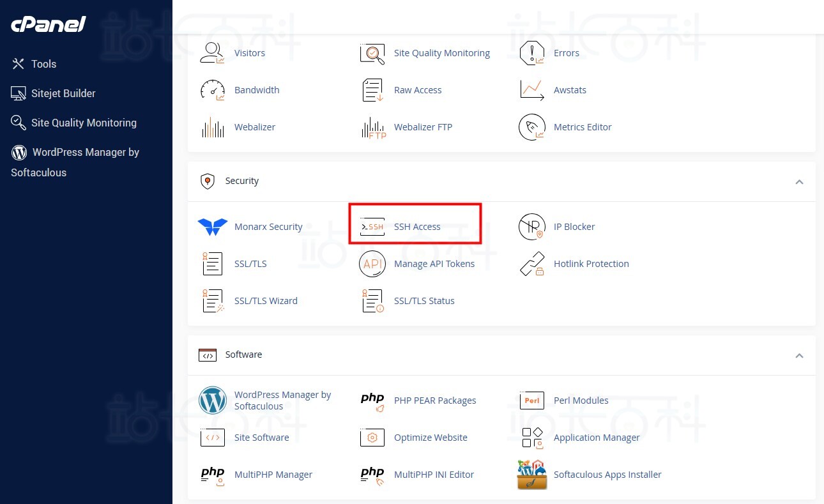
Task: Open the SSL/TLS link
Action: [x=250, y=264]
